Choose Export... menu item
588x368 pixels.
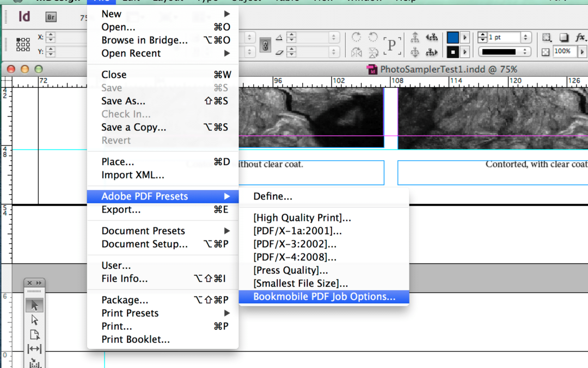tap(163, 209)
